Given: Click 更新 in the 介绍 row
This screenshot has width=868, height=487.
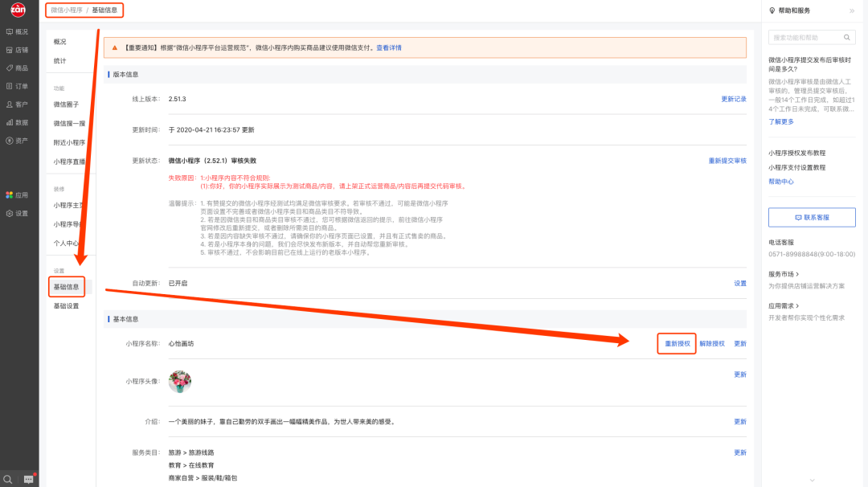Looking at the screenshot, I should click(740, 422).
